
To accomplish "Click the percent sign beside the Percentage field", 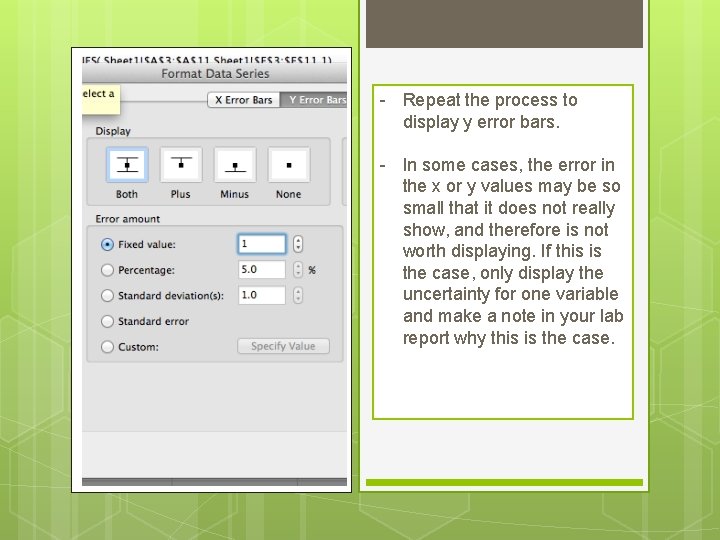I will click(312, 270).
